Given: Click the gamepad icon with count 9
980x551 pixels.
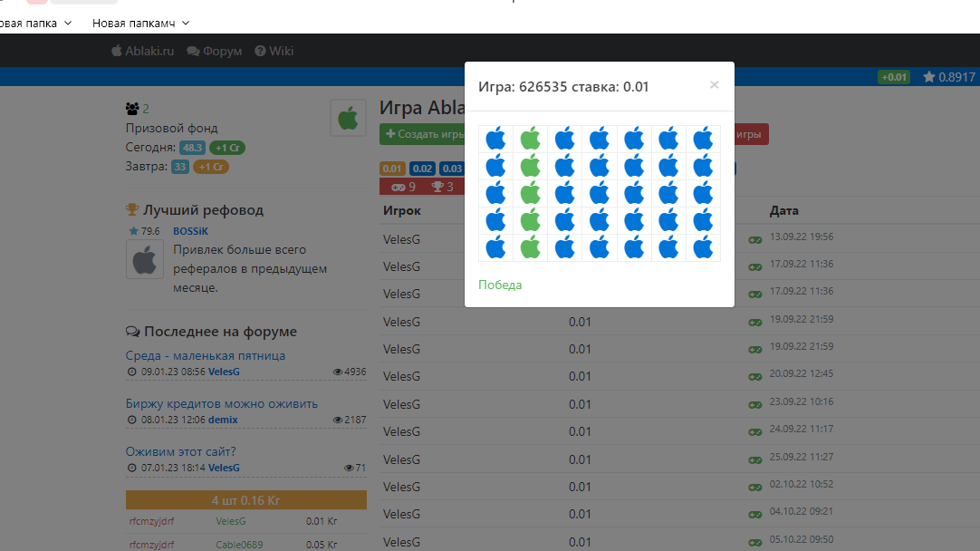Looking at the screenshot, I should pyautogui.click(x=399, y=187).
